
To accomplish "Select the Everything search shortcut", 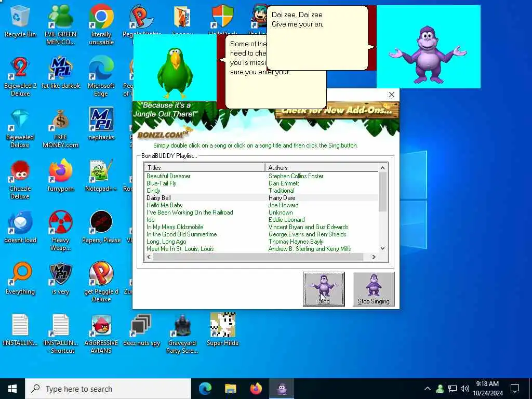I will (x=20, y=279).
